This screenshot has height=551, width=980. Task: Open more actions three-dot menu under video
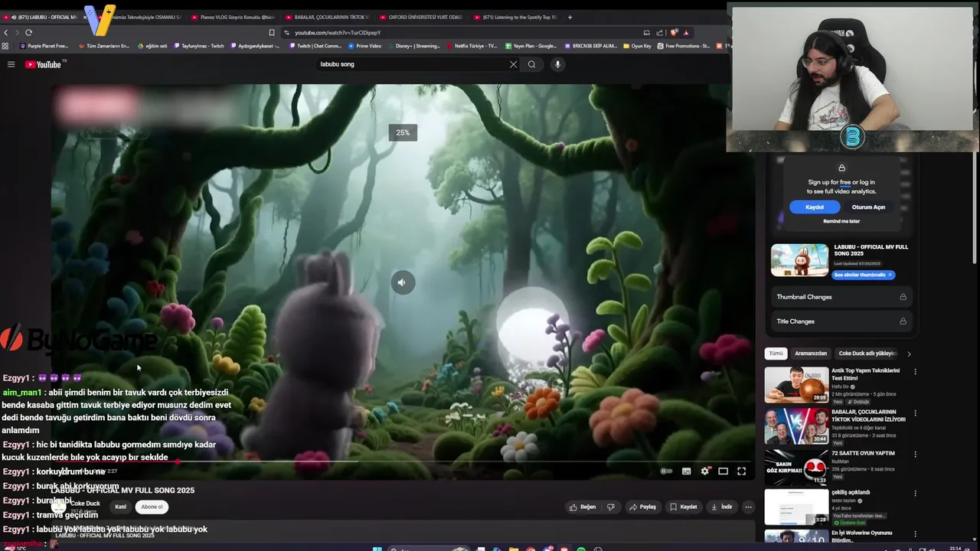point(748,507)
